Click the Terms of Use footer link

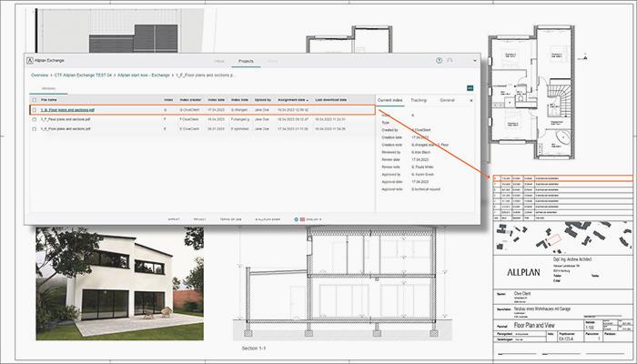231,219
